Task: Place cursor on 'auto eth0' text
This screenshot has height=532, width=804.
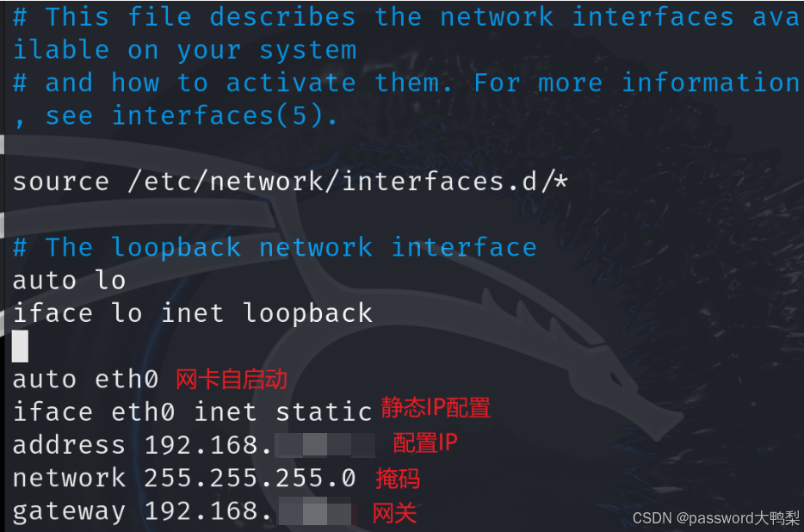Action: [x=85, y=380]
